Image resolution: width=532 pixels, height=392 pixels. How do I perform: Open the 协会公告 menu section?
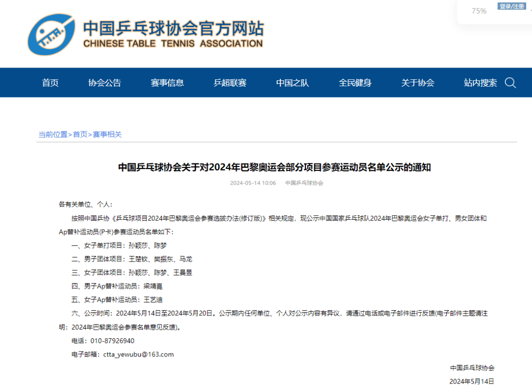[103, 83]
